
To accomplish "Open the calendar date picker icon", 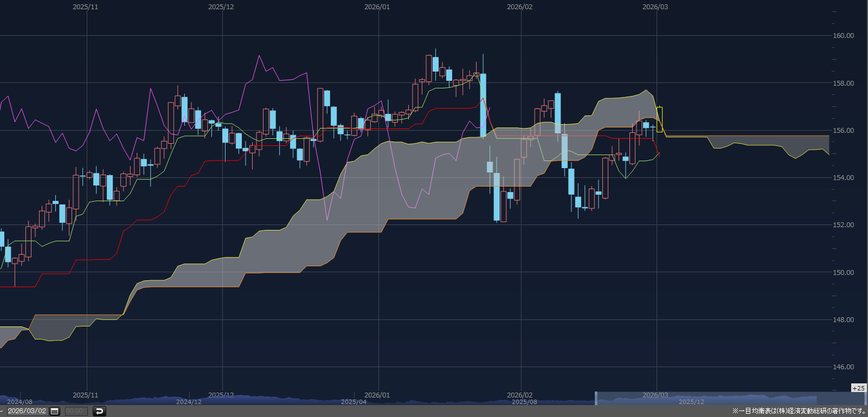I will pyautogui.click(x=55, y=411).
